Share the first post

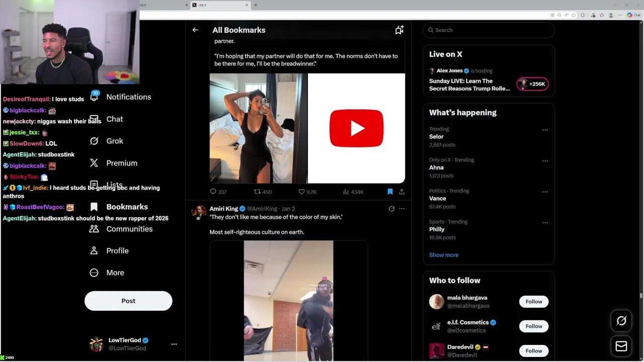[x=401, y=192]
